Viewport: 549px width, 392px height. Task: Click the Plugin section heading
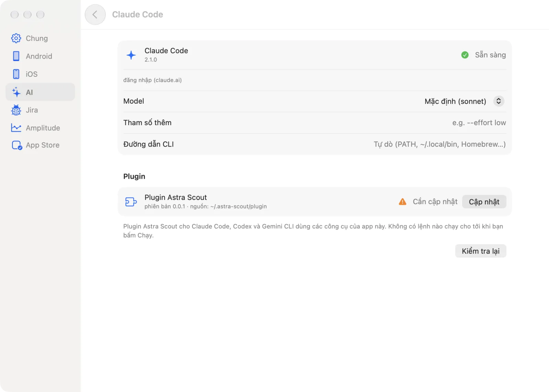134,176
